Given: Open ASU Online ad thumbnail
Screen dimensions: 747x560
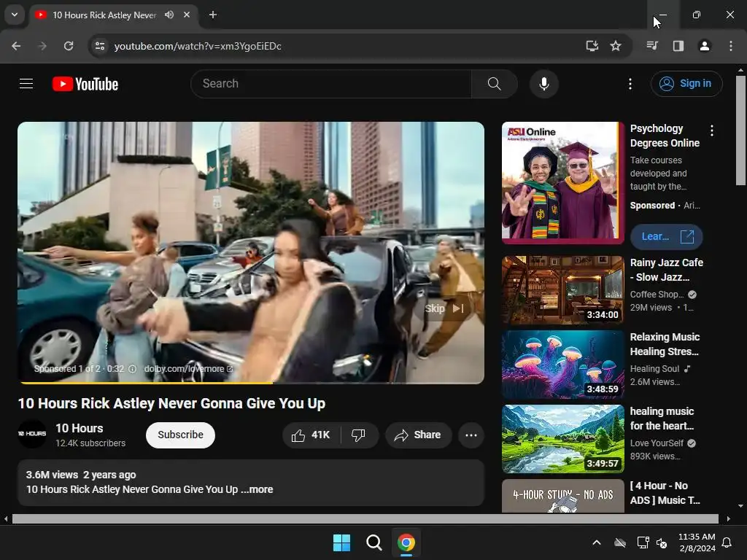Looking at the screenshot, I should pos(562,182).
